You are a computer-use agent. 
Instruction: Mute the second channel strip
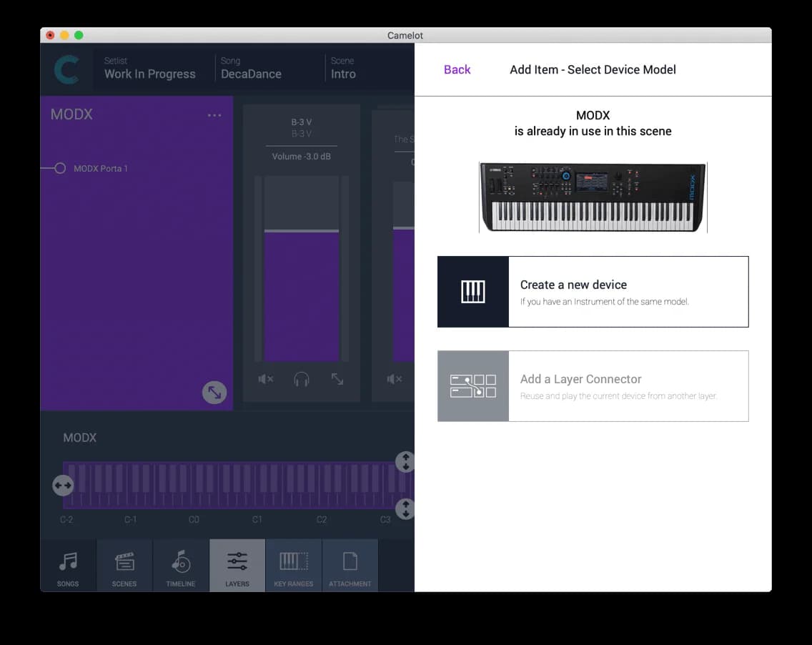(x=394, y=379)
